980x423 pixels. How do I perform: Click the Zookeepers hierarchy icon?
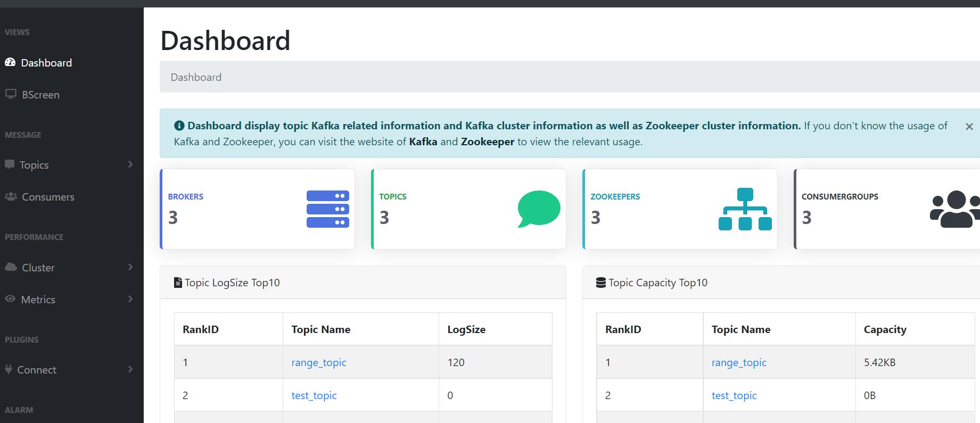point(745,209)
